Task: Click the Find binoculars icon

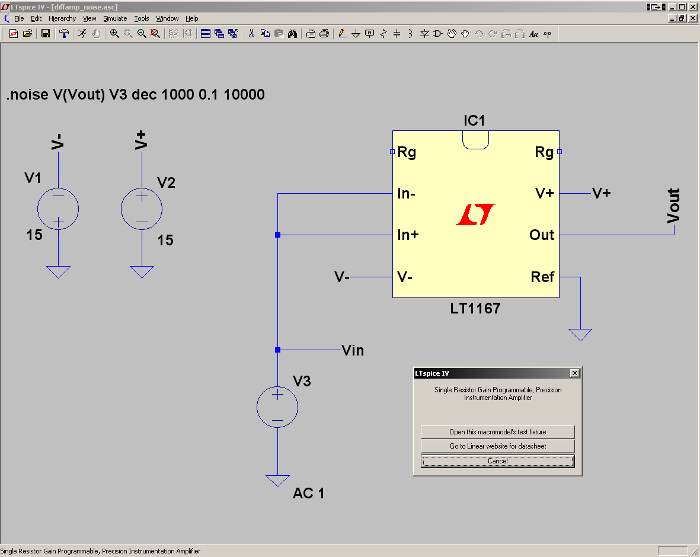Action: click(292, 34)
